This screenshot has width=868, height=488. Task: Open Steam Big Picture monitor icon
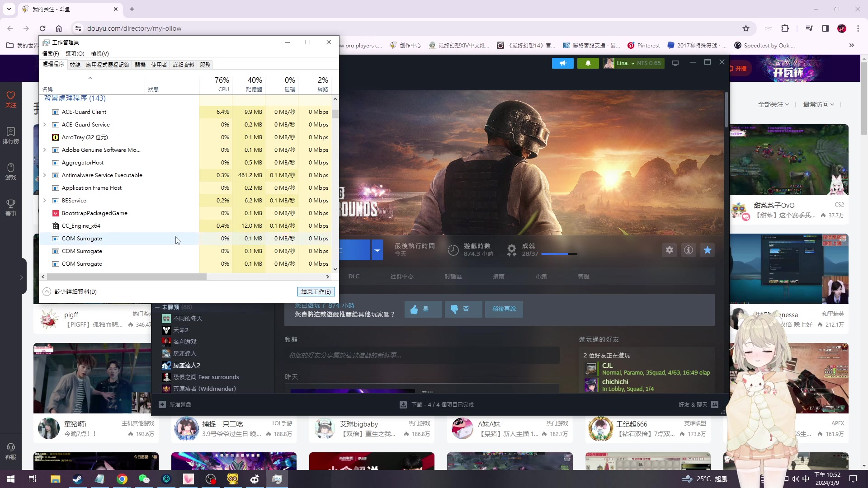pos(675,63)
